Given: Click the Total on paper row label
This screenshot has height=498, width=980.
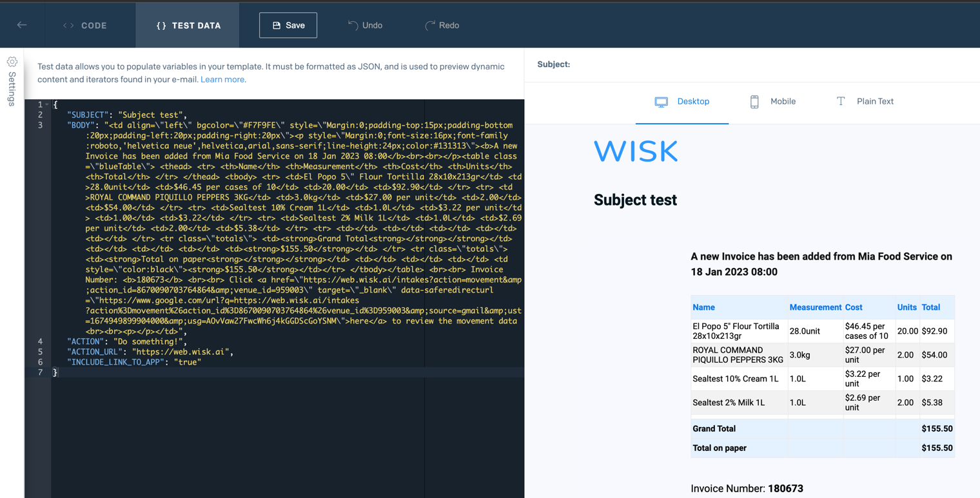Looking at the screenshot, I should 719,448.
